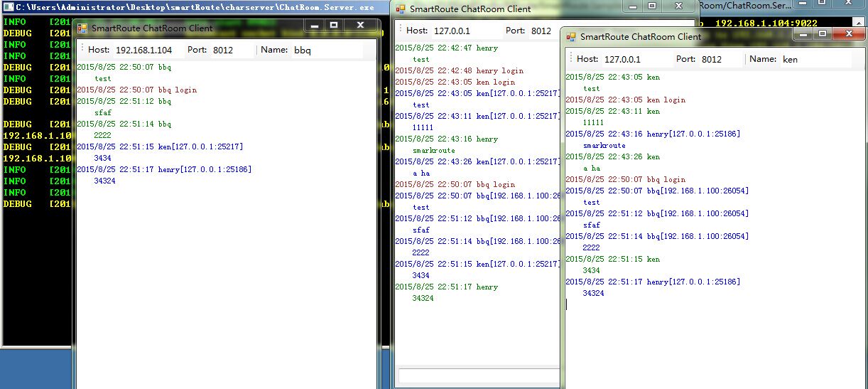
Task: Edit Port field in bbq client window
Action: pos(232,50)
